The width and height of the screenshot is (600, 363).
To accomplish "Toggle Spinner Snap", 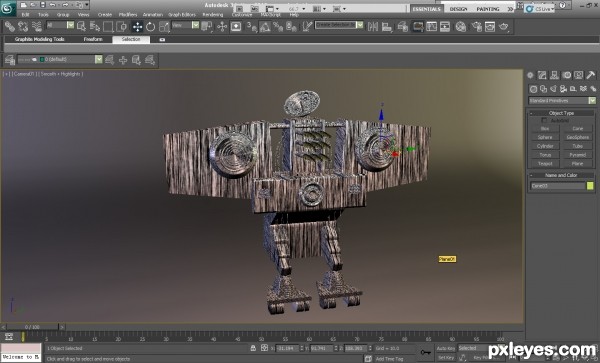I will 291,26.
